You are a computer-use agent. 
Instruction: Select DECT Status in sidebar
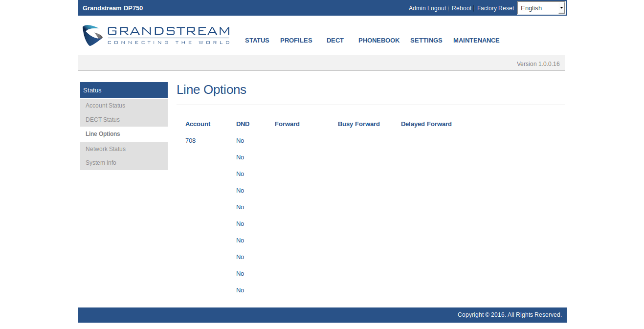[x=102, y=120]
